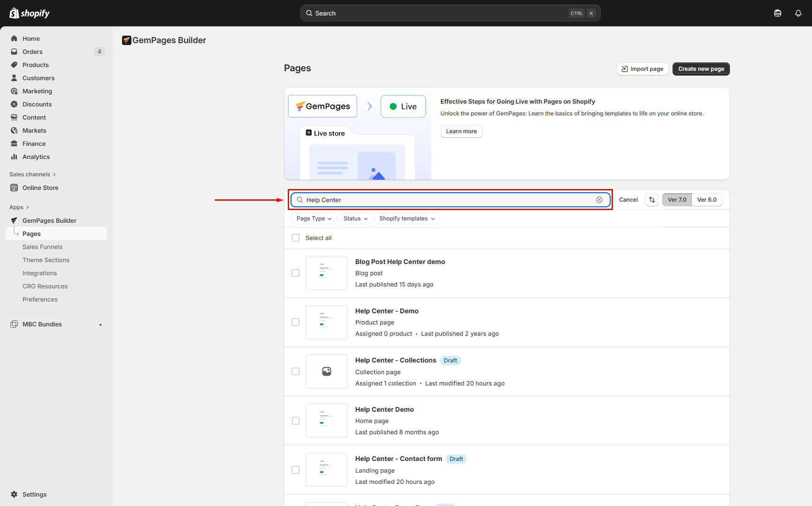Image resolution: width=812 pixels, height=506 pixels.
Task: Click the Discounts icon in sidebar
Action: [14, 104]
